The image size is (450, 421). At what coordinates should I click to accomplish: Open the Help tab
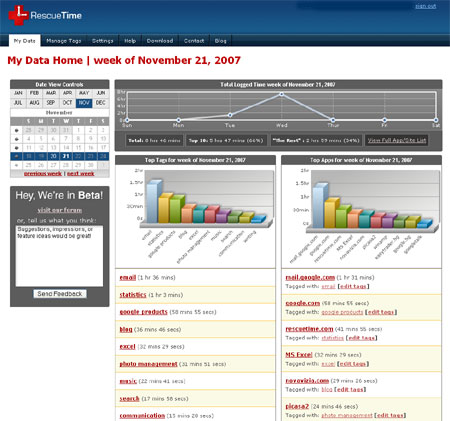[x=130, y=41]
